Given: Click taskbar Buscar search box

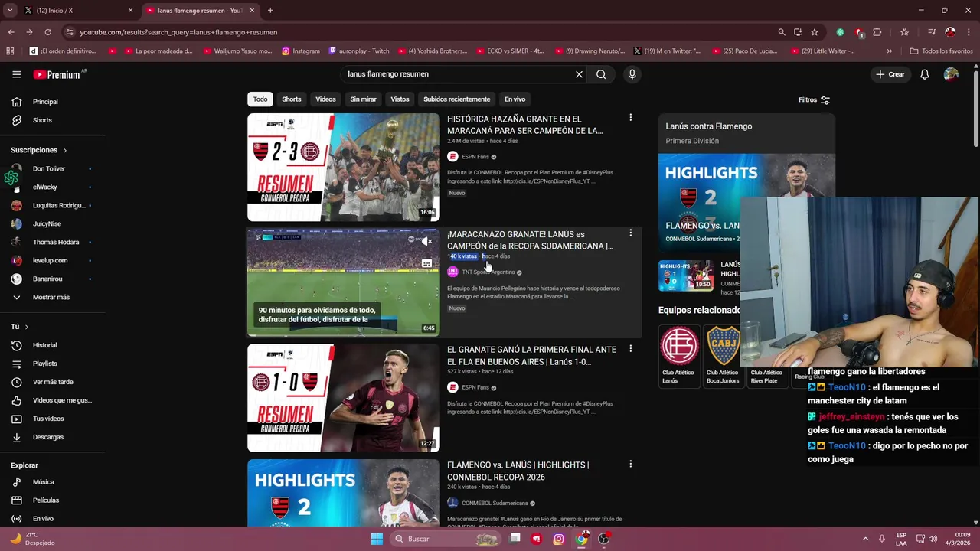Looking at the screenshot, I should (x=447, y=539).
